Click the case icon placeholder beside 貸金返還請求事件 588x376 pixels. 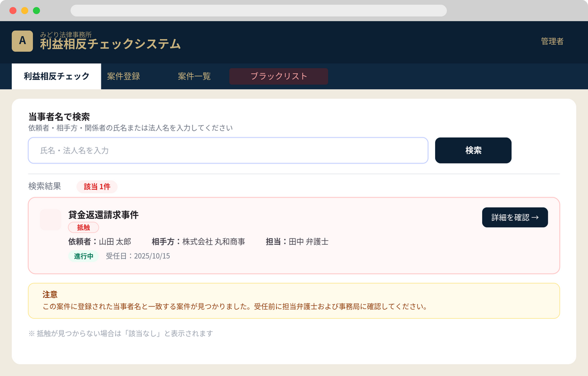(x=50, y=219)
